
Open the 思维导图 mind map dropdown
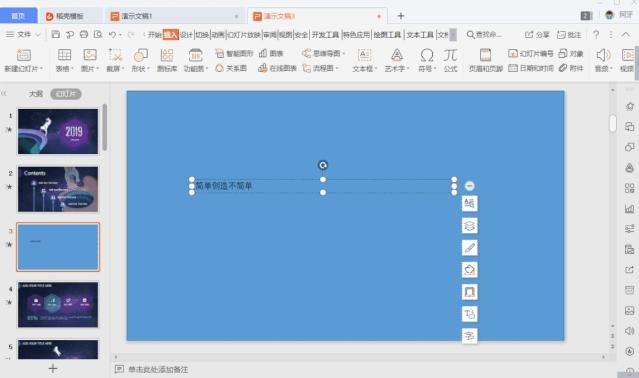[324, 53]
